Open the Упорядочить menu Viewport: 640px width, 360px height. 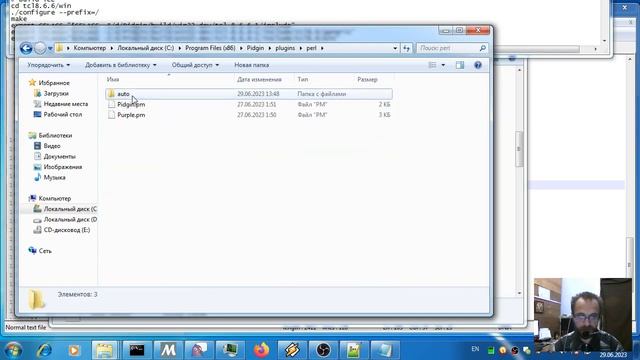(x=49, y=65)
